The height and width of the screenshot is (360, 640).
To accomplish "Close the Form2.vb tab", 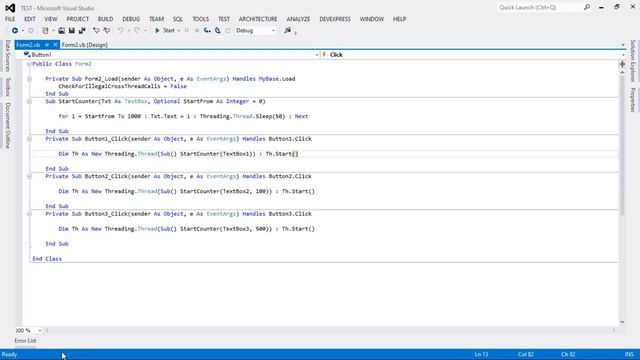I will point(55,44).
